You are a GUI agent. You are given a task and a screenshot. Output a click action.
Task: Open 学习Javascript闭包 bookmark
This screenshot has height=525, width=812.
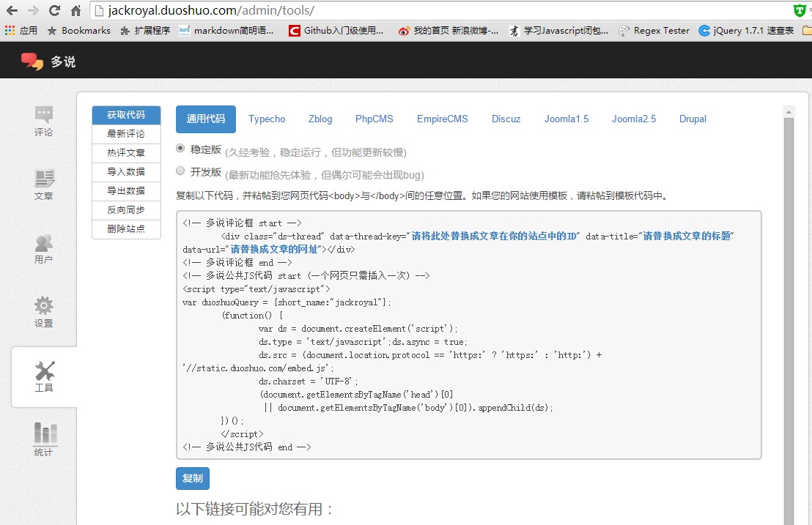pyautogui.click(x=558, y=31)
